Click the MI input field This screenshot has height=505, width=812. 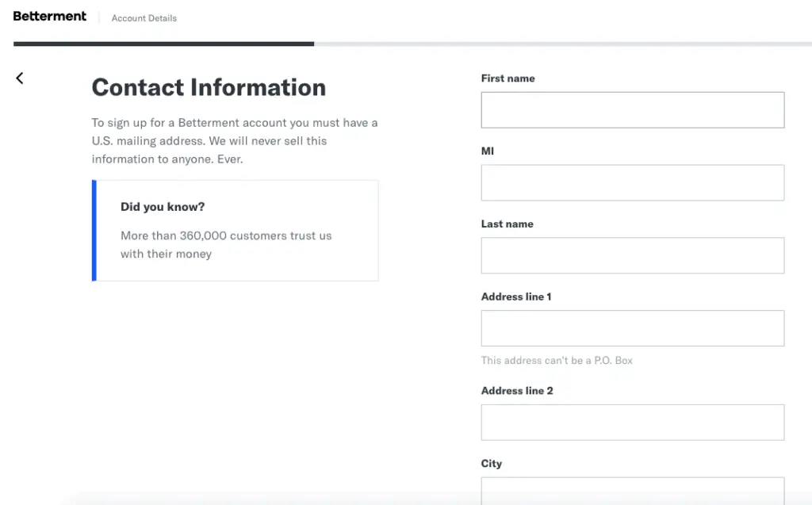point(632,182)
